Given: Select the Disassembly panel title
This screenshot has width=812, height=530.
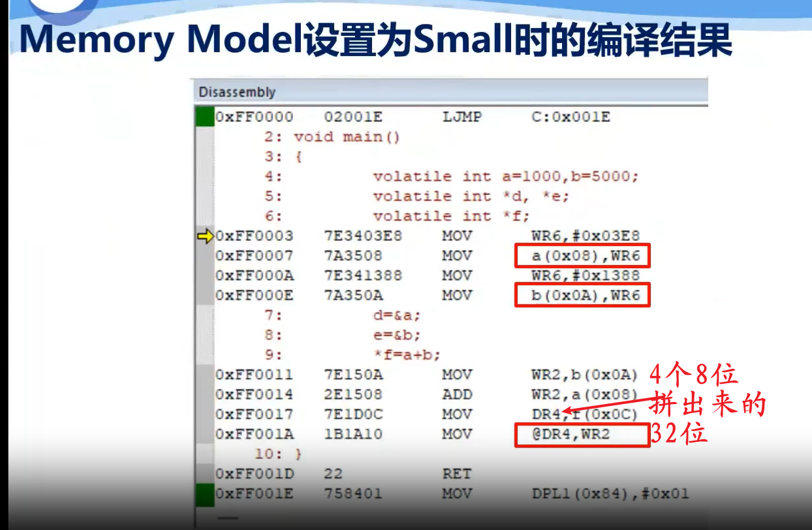Looking at the screenshot, I should point(237,92).
